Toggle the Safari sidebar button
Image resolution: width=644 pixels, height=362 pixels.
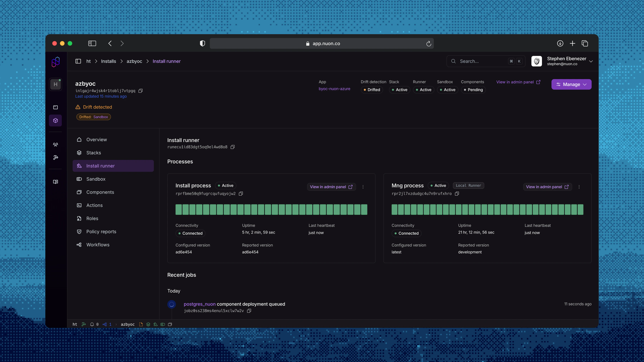coord(92,43)
